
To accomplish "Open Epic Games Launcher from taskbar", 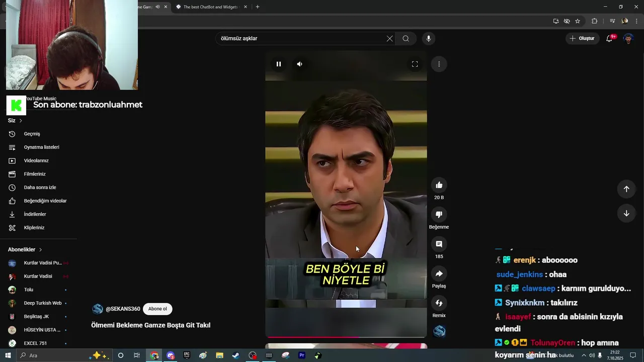I will 187,355.
